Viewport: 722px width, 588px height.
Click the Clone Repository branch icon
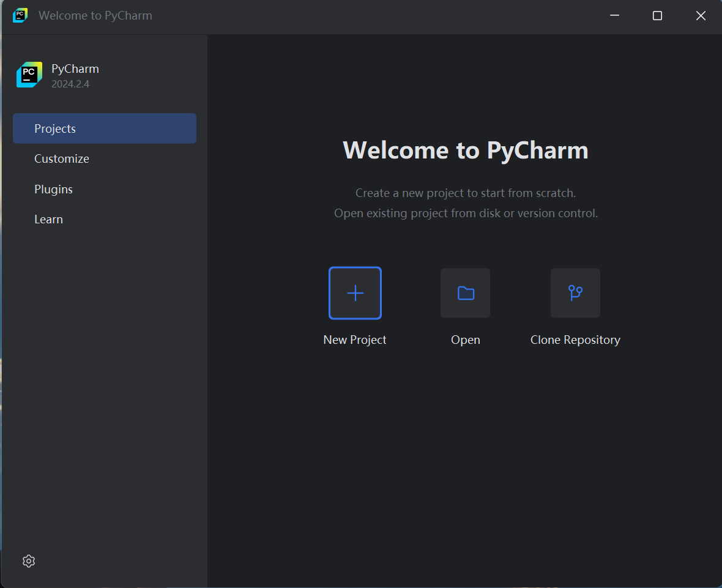576,293
